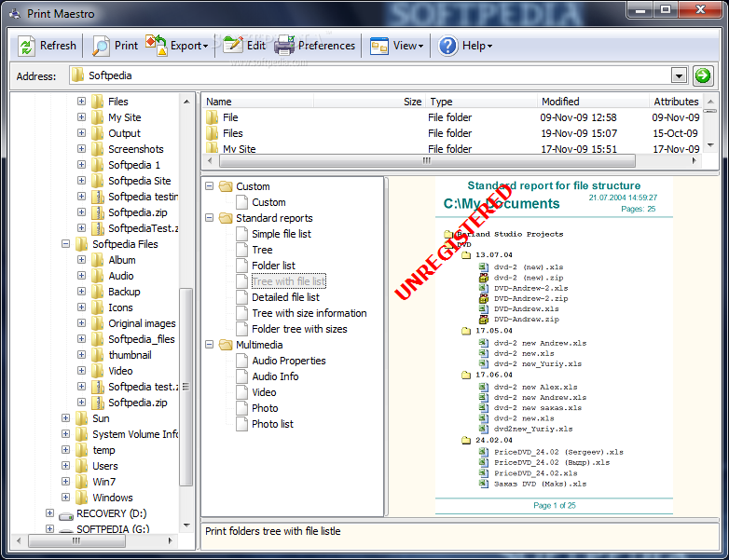729x560 pixels.
Task: Select Detailed file list report icon
Action: 241,297
